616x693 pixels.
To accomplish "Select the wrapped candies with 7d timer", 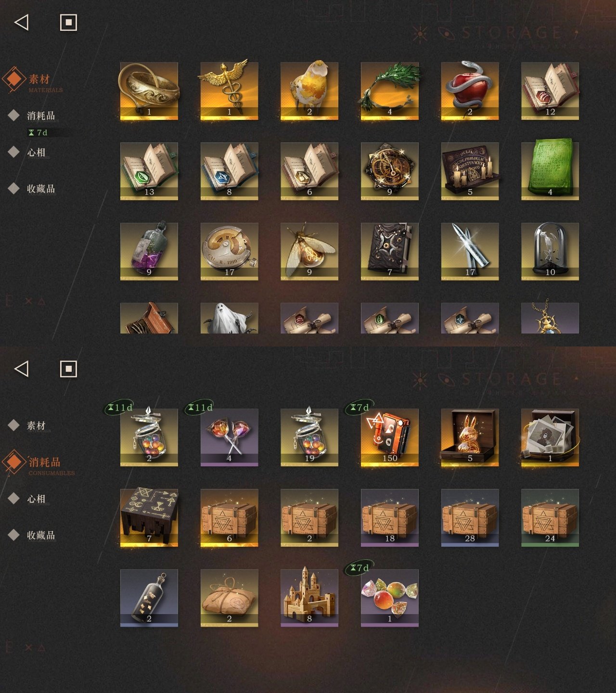I will (x=390, y=598).
